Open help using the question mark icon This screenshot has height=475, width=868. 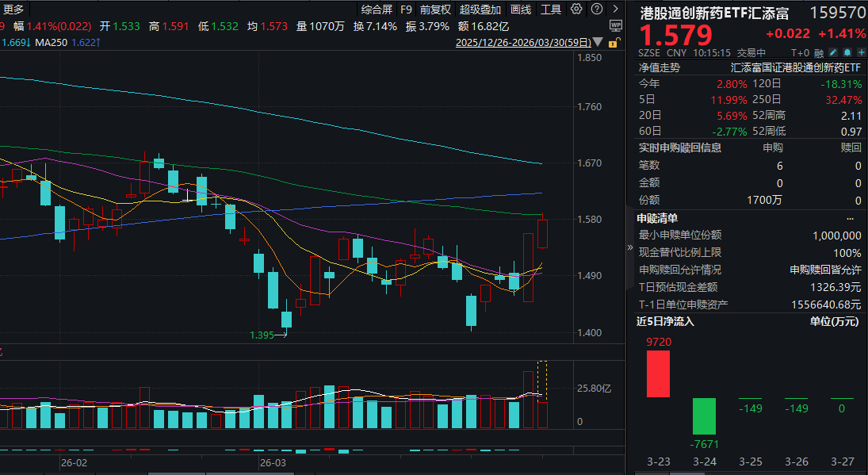pos(596,9)
